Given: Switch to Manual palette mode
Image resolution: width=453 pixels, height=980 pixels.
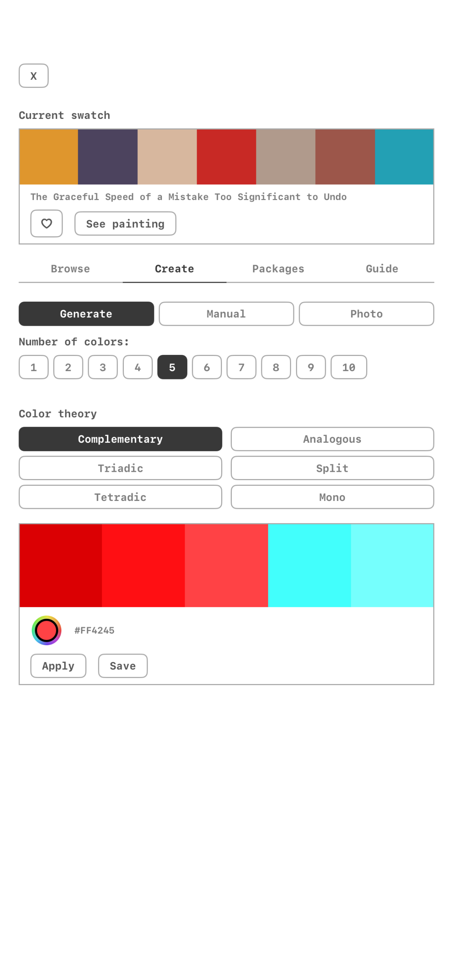Looking at the screenshot, I should point(226,313).
